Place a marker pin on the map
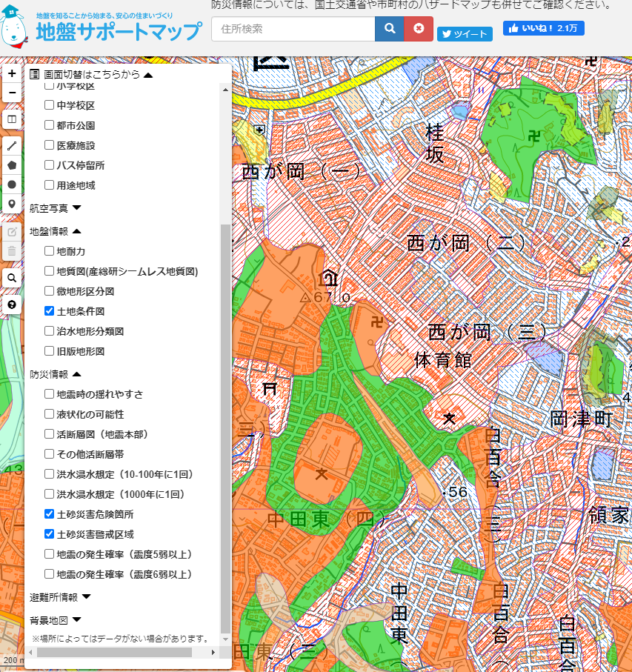Image resolution: width=632 pixels, height=672 pixels. tap(12, 204)
